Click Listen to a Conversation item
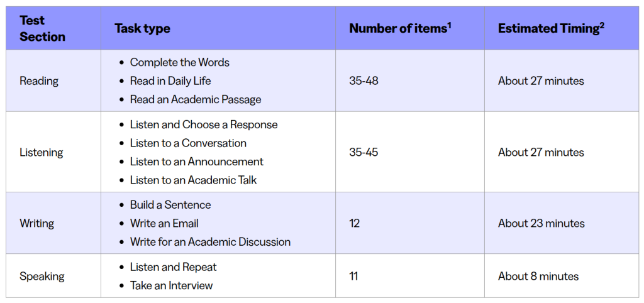The image size is (644, 303). [x=188, y=143]
